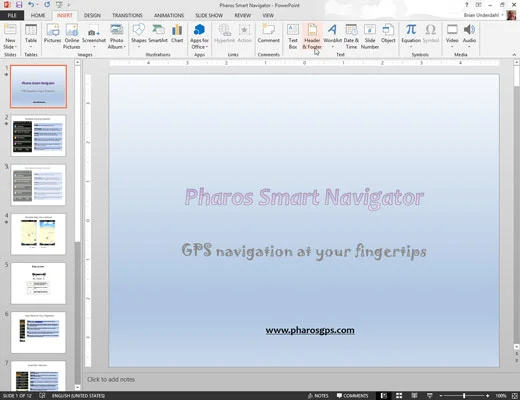The width and height of the screenshot is (520, 400).
Task: Insert a Table
Action: pos(31,37)
